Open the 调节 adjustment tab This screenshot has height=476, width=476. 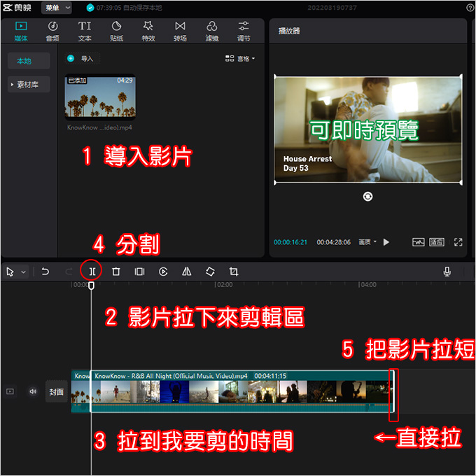[x=244, y=31]
